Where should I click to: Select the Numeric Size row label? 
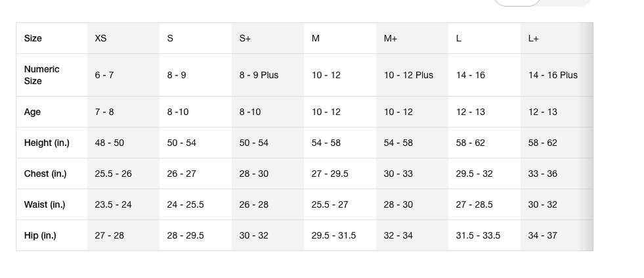(x=42, y=75)
